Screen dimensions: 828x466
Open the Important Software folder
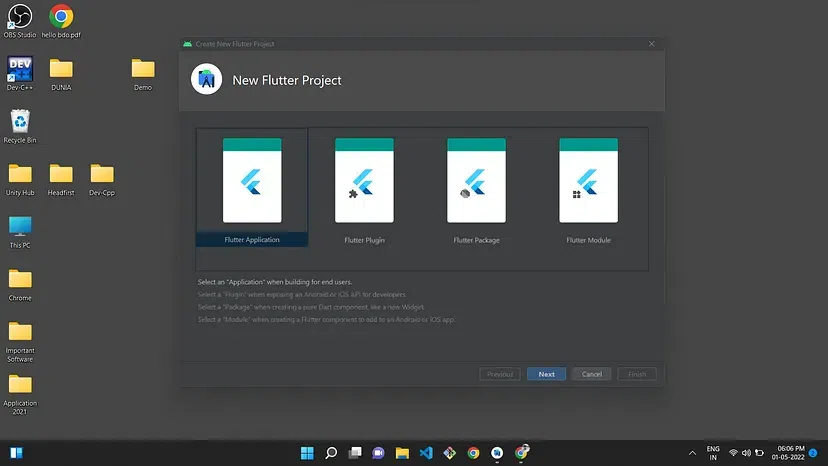[20, 341]
